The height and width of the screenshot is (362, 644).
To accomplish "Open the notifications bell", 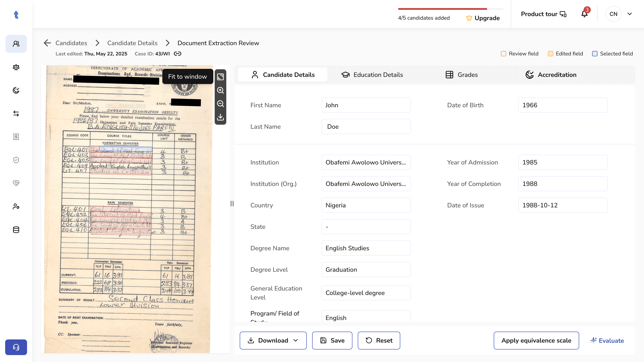I will tap(584, 14).
